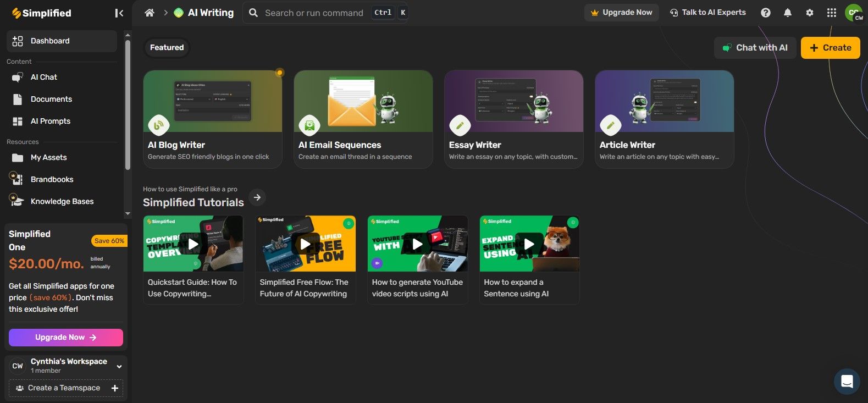
Task: Open the Essay Writer card
Action: click(x=514, y=119)
